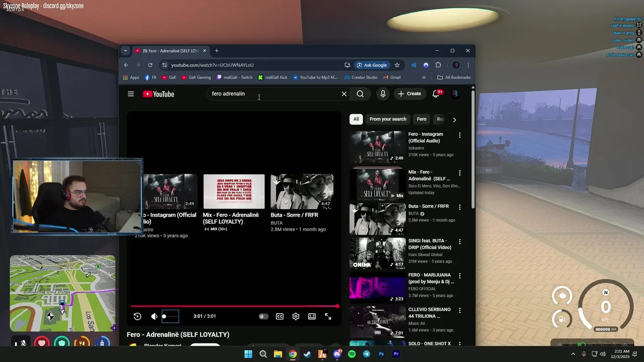The image size is (644, 362).
Task: Expand the Chrome tab search dropdown
Action: (x=125, y=51)
